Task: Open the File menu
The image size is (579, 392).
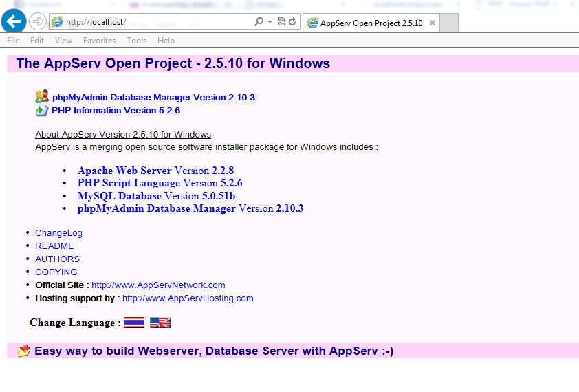Action: pos(13,41)
